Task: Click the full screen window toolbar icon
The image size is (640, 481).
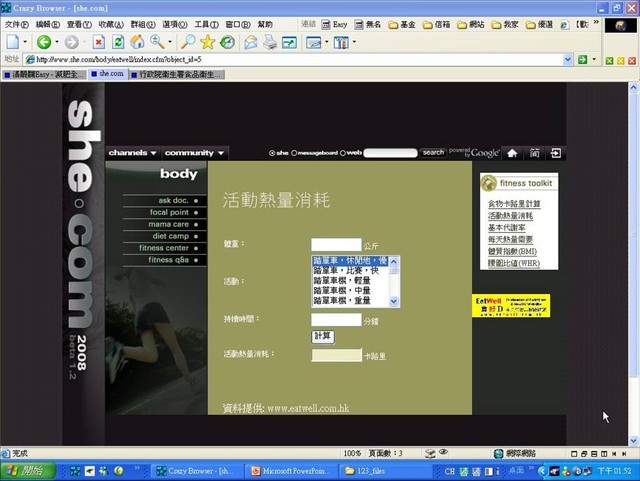Action: click(289, 42)
